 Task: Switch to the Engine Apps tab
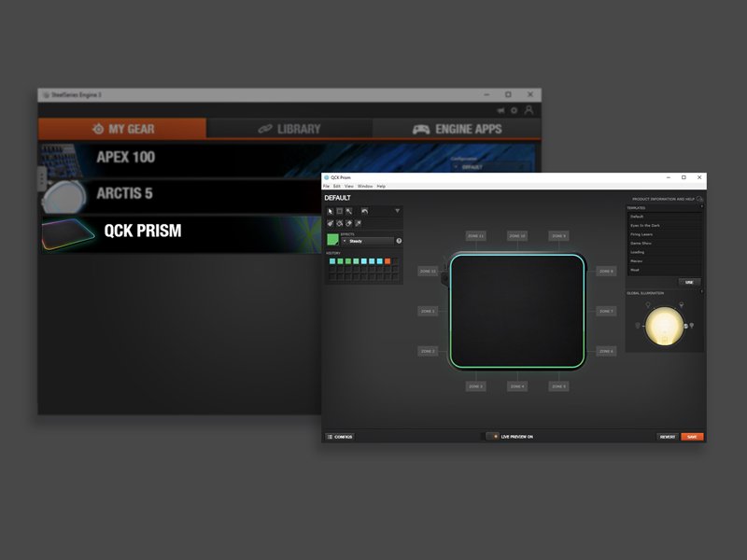coord(457,129)
